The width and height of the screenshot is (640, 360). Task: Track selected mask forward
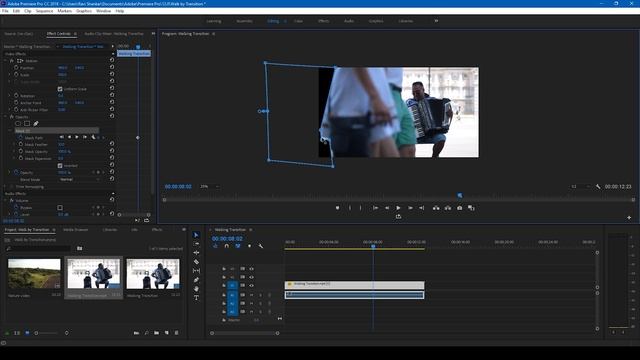[x=77, y=137]
